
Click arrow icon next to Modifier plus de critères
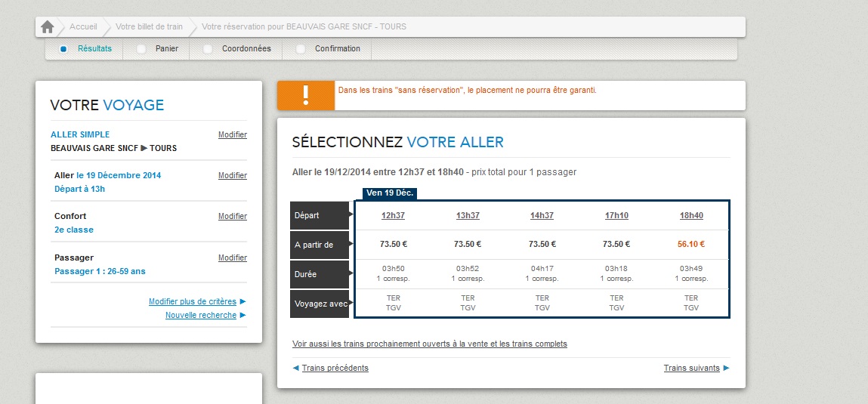pyautogui.click(x=242, y=301)
